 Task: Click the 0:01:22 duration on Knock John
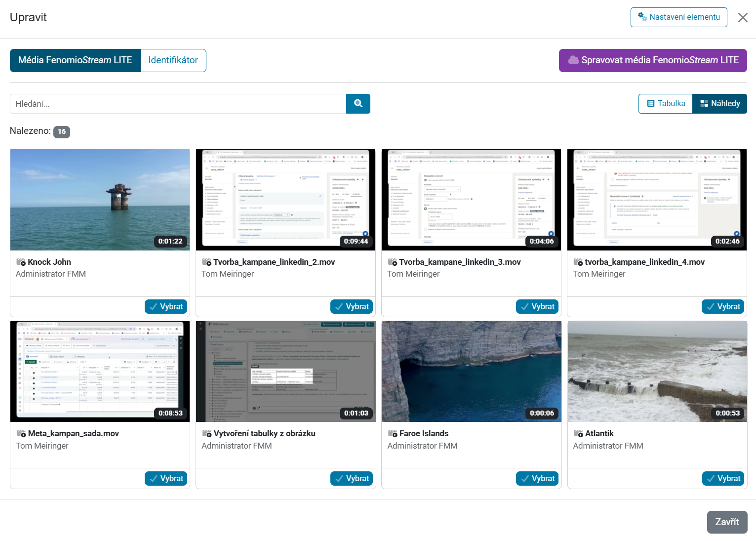coord(170,241)
